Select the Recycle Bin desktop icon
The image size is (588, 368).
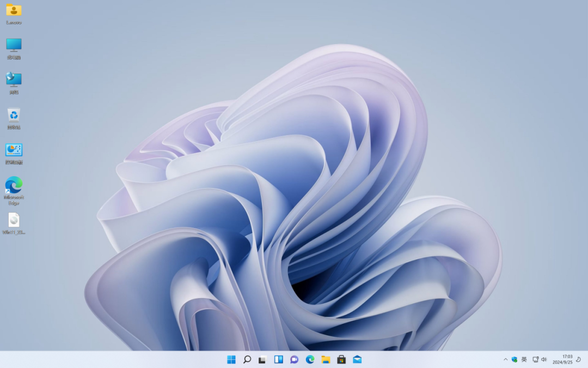[14, 119]
